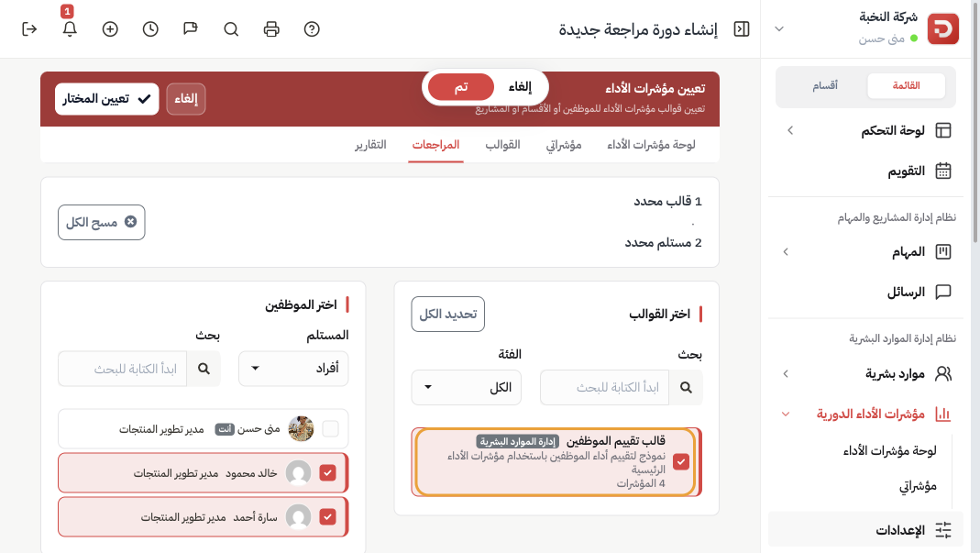This screenshot has height=553, width=980.
Task: Click the calendar icon in sidebar
Action: [943, 171]
